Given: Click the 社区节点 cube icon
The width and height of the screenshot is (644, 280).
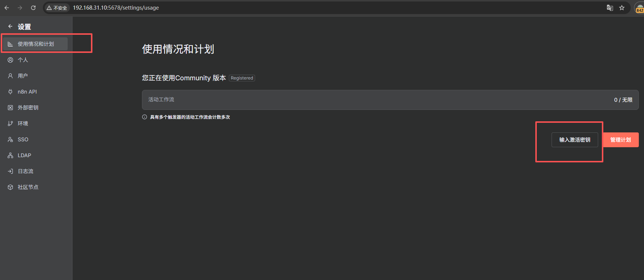Looking at the screenshot, I should (10, 187).
